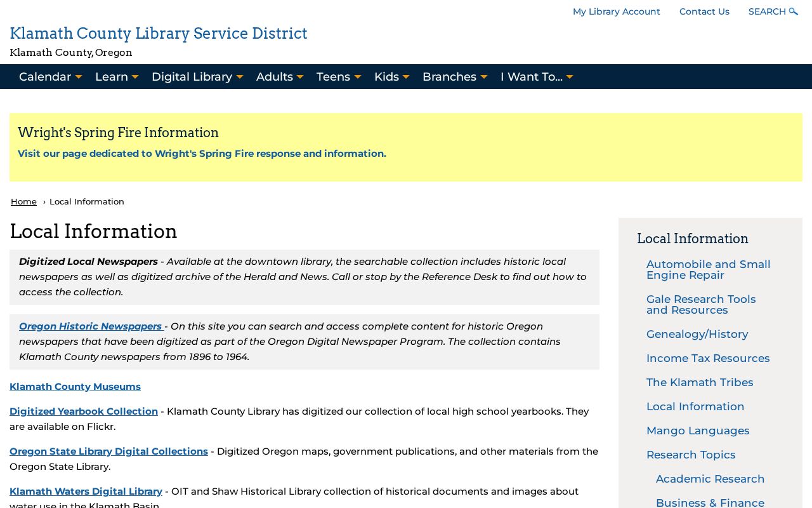The image size is (812, 508).
Task: Select Genealogy/History in the sidebar
Action: tap(697, 334)
